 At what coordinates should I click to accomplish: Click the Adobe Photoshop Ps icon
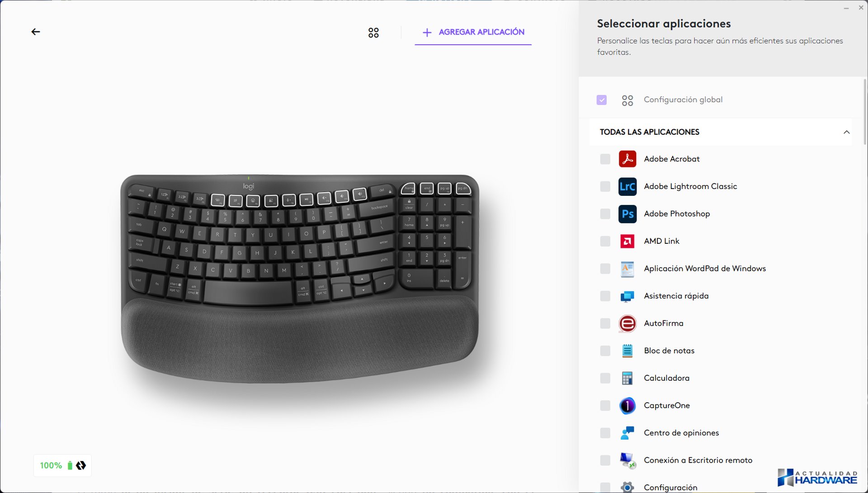627,214
